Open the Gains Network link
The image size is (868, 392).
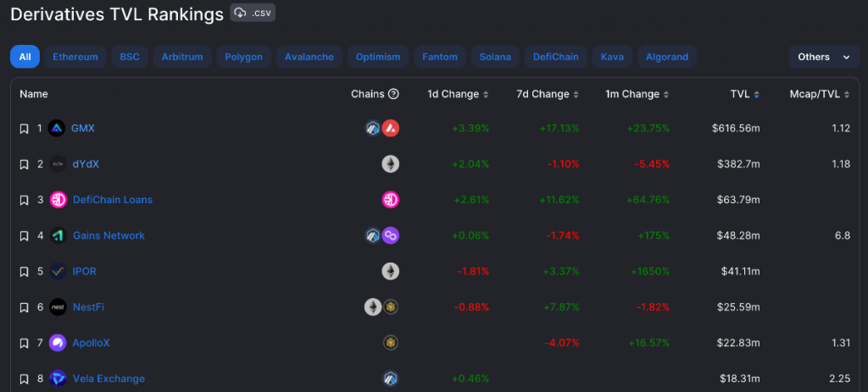pyautogui.click(x=108, y=235)
